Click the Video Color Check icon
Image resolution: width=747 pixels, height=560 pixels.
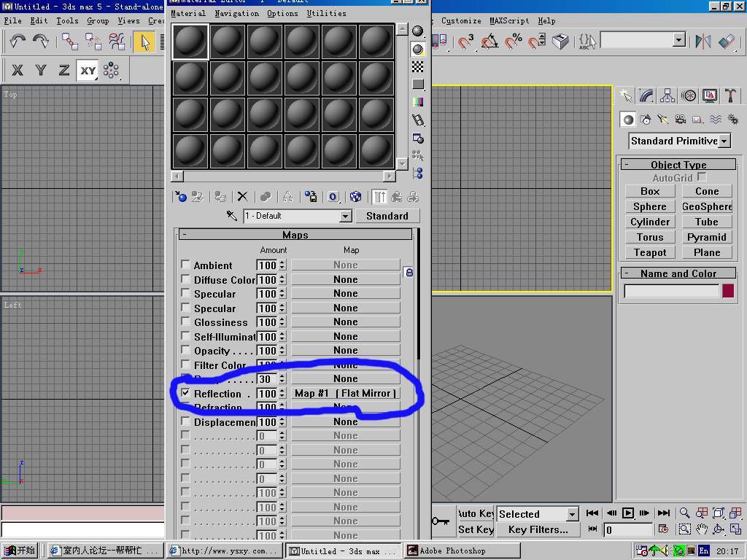point(418,102)
